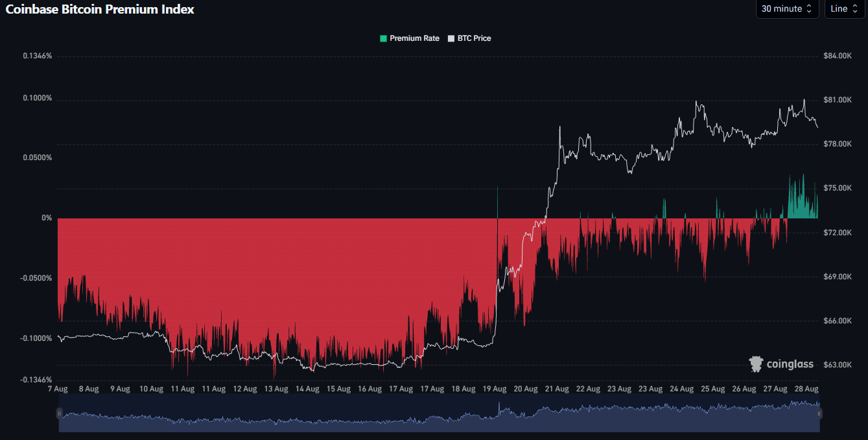The image size is (868, 440).
Task: Click the 0.1000% left axis label
Action: (37, 98)
